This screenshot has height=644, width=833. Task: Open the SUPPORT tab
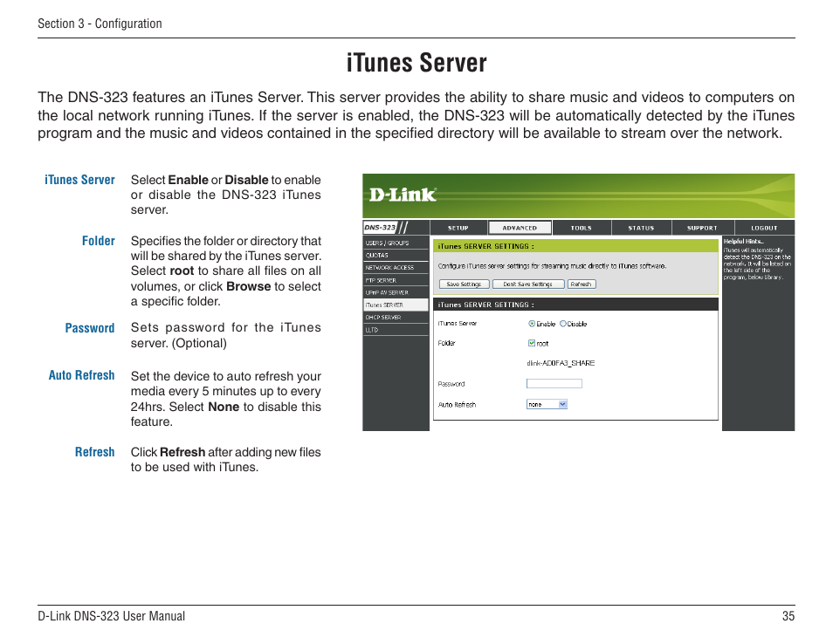coord(702,228)
